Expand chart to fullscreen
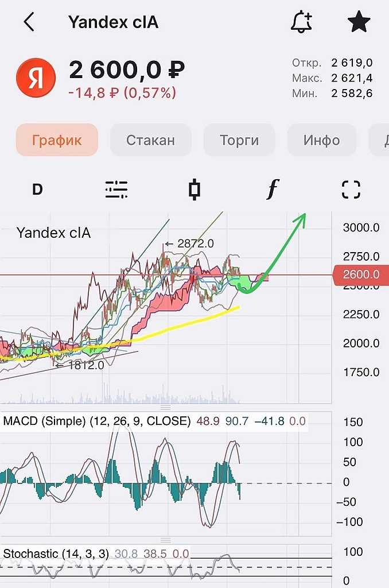Screen dimensions: 389x588 click(x=351, y=189)
